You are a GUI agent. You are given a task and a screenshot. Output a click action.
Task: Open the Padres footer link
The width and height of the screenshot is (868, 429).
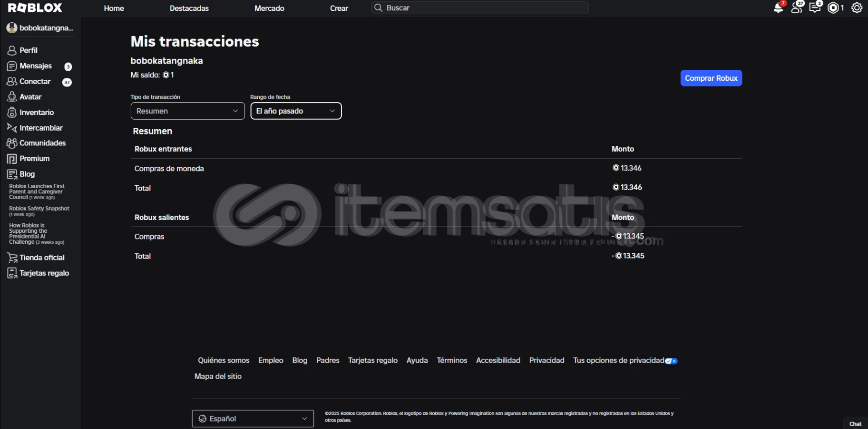point(328,361)
